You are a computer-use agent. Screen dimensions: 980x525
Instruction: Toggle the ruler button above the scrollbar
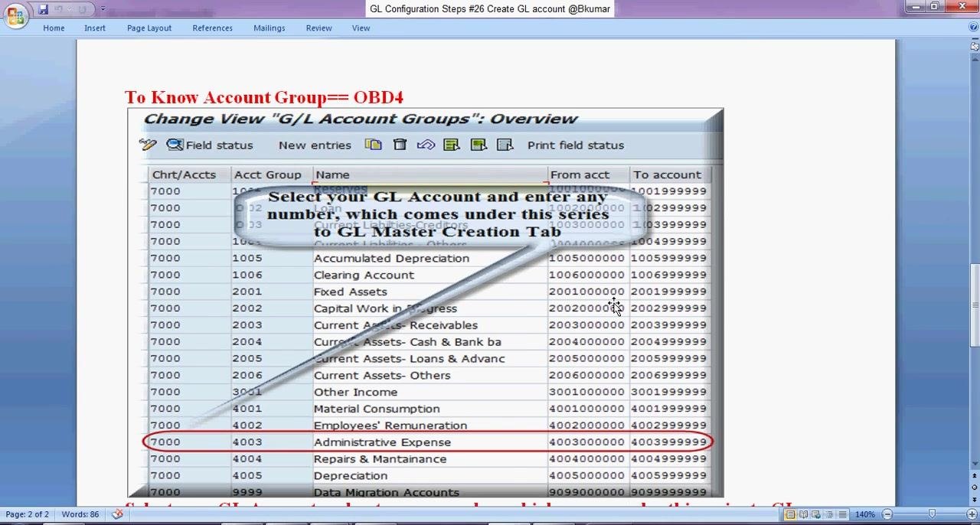pyautogui.click(x=975, y=47)
